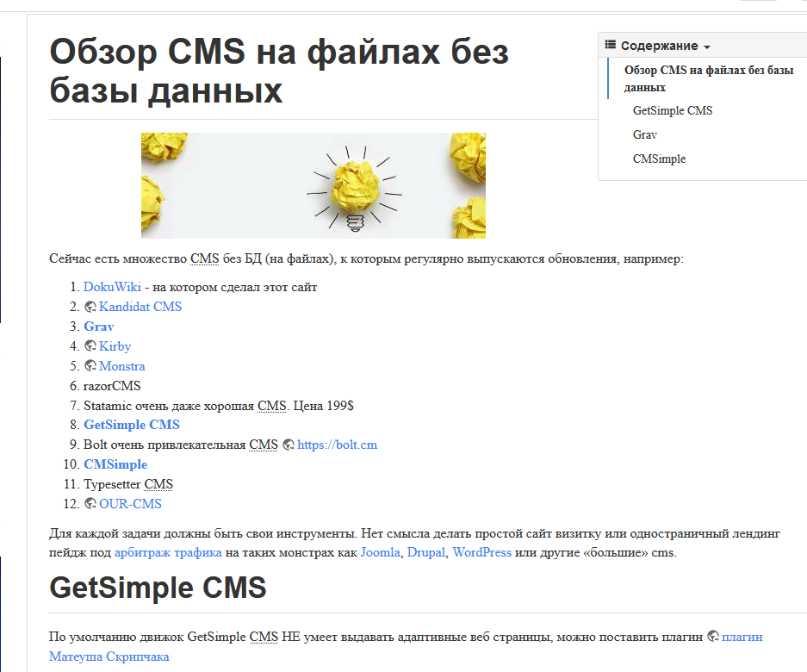Click the GetSimple CMS section heading

pos(158,588)
